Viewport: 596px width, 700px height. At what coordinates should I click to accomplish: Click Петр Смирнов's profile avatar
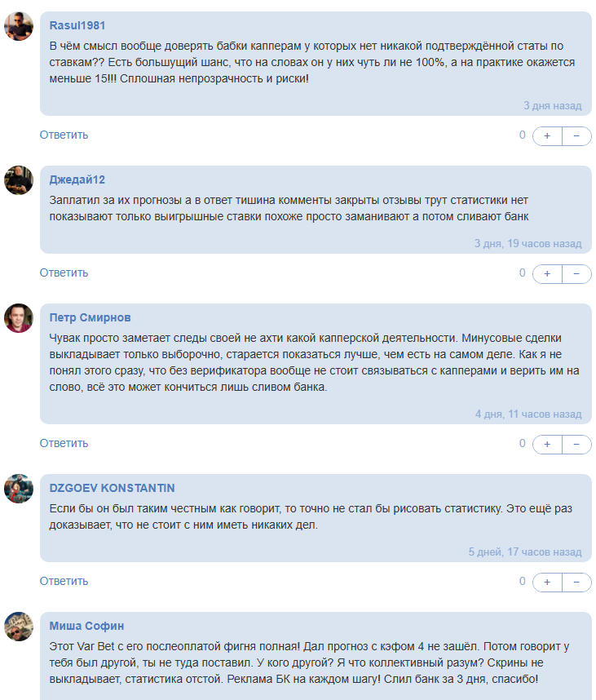coord(19,318)
